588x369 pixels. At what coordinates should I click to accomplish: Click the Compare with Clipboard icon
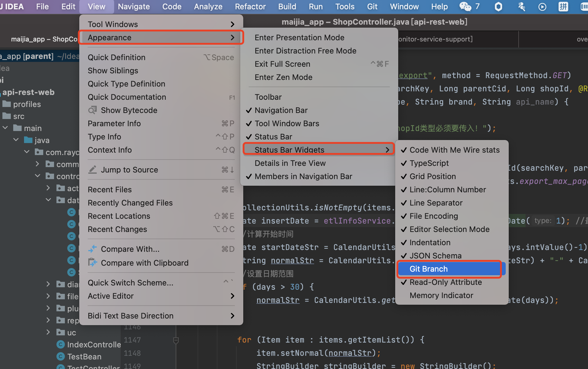pos(92,263)
